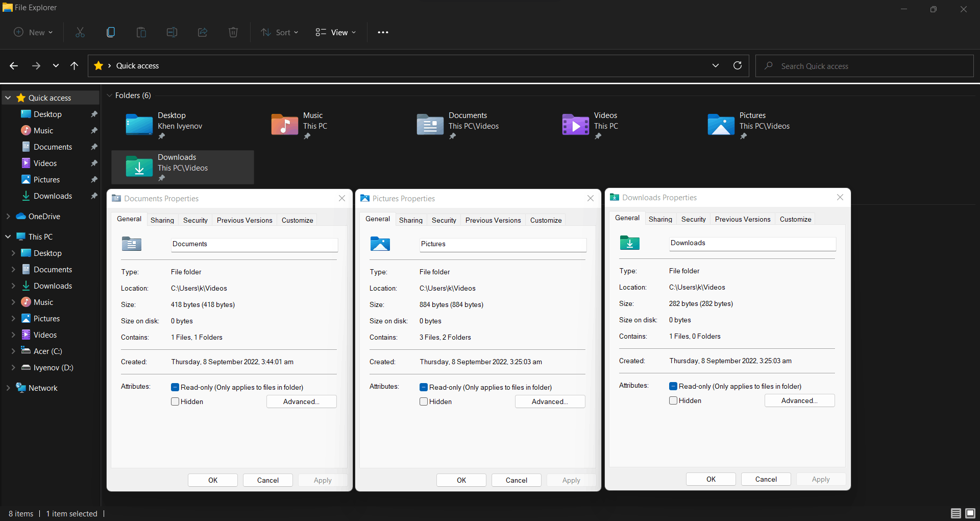Screen dimensions: 980x521
Task: Open Security tab in Documents Properties
Action: point(195,220)
